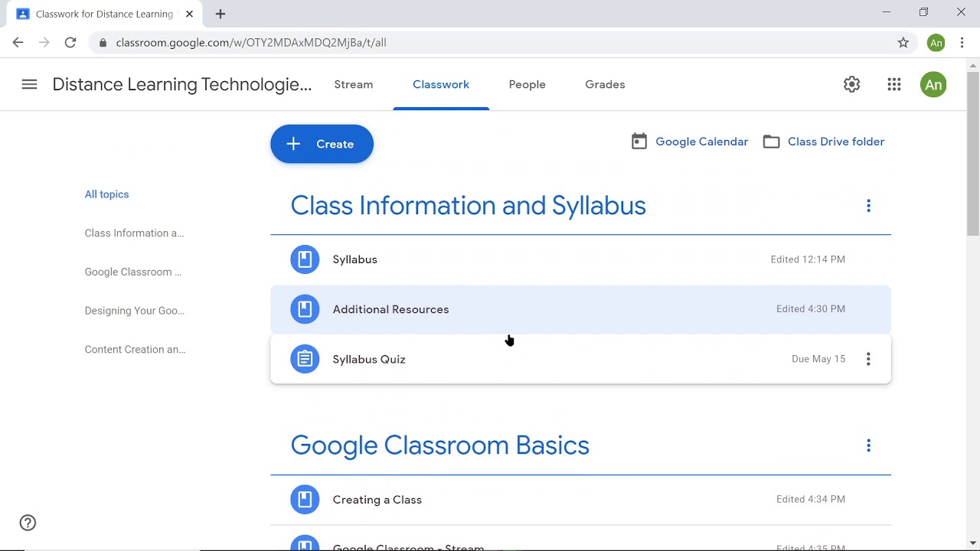
Task: Click the page vertical scrollbar
Action: point(973,153)
